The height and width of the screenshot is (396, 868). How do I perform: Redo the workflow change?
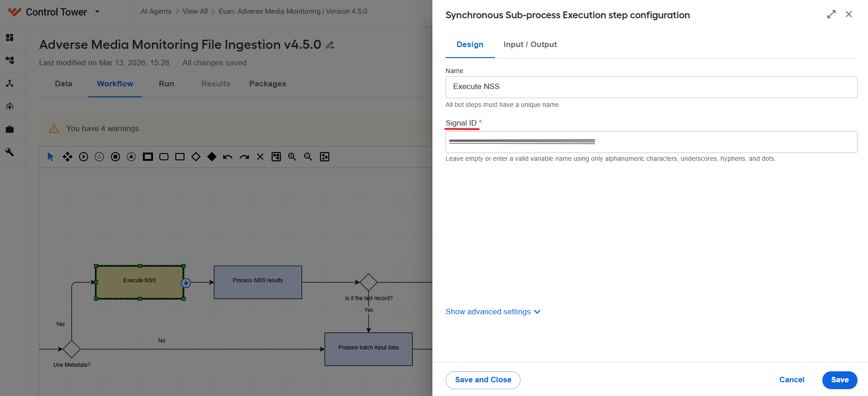(244, 157)
